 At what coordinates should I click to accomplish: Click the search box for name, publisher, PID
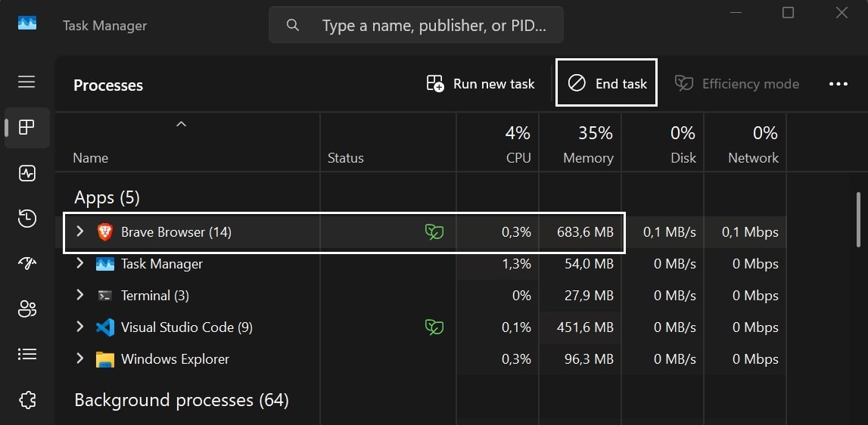coord(416,25)
